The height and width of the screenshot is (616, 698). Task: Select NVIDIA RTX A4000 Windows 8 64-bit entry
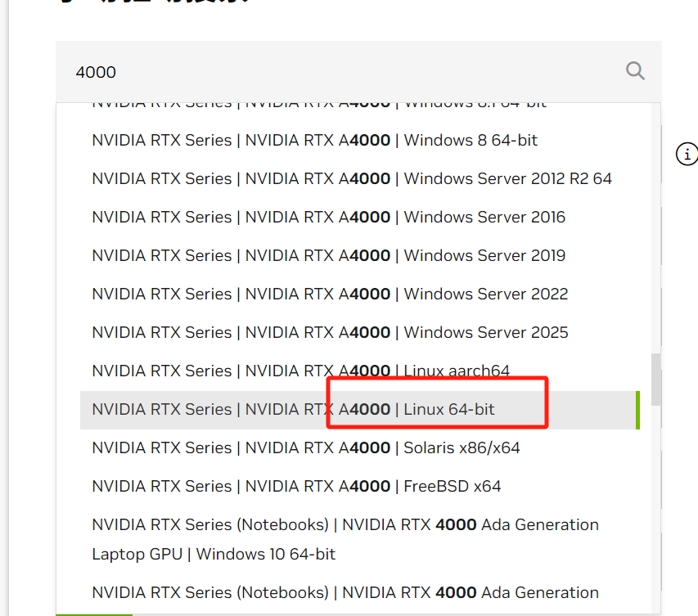pyautogui.click(x=313, y=140)
